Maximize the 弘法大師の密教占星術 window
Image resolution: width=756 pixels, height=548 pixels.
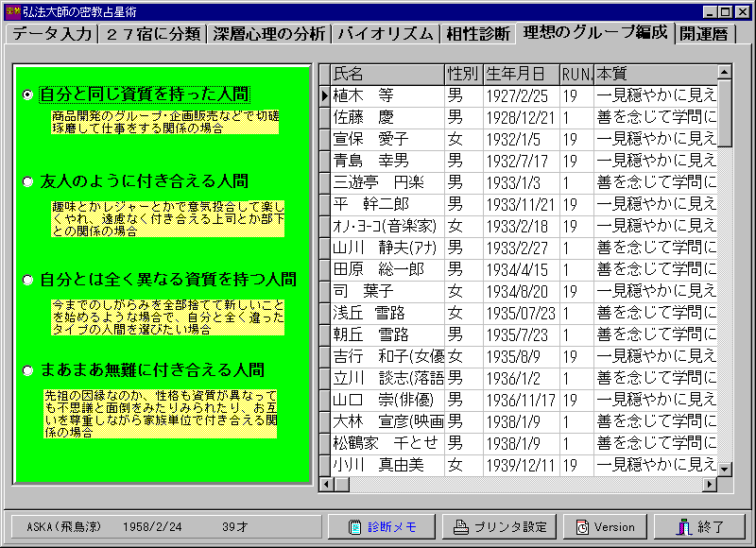tap(725, 11)
